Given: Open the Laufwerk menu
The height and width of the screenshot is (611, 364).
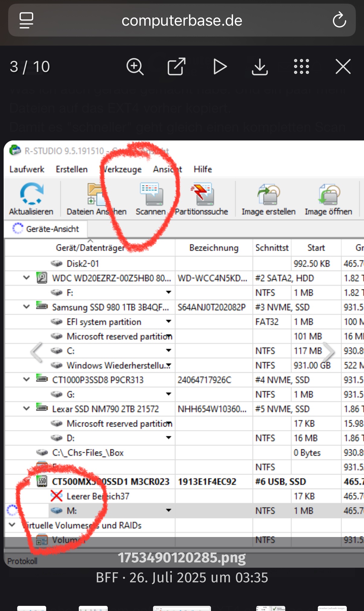Looking at the screenshot, I should [27, 169].
